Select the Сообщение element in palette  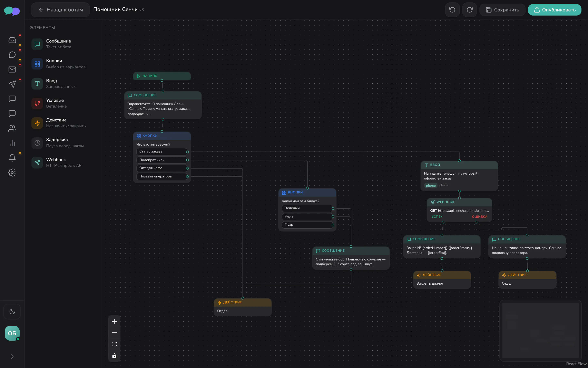click(63, 44)
